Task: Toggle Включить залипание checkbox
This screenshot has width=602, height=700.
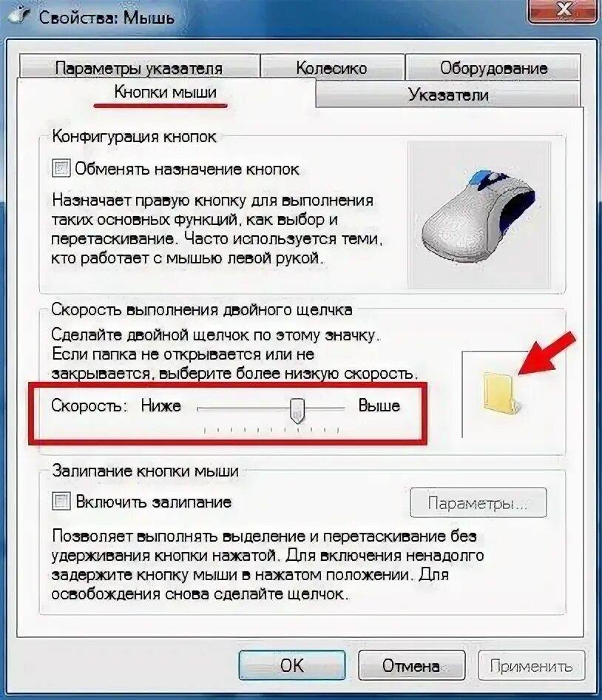Action: coord(61,502)
